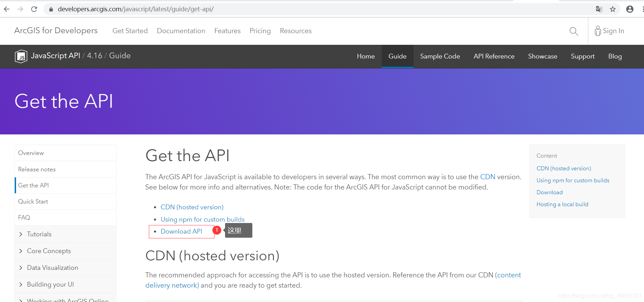The height and width of the screenshot is (302, 644).
Task: Open the Features menu item
Action: coord(227,31)
